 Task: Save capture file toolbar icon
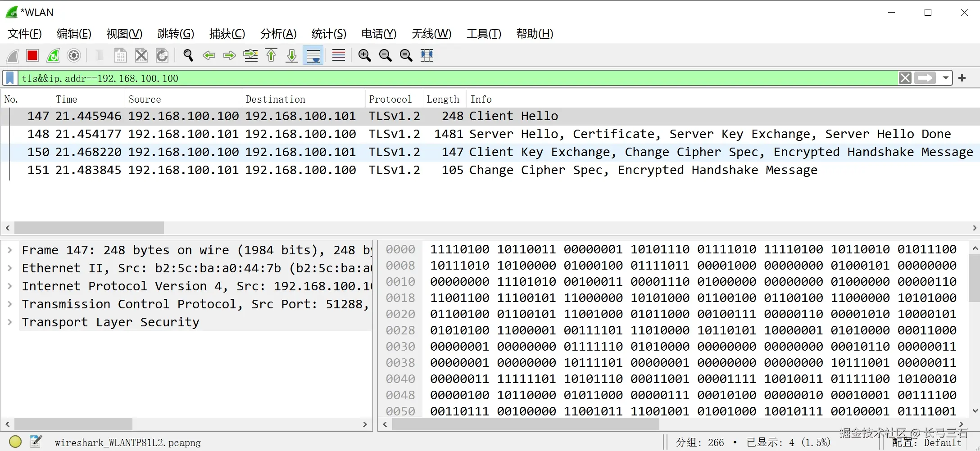[120, 55]
